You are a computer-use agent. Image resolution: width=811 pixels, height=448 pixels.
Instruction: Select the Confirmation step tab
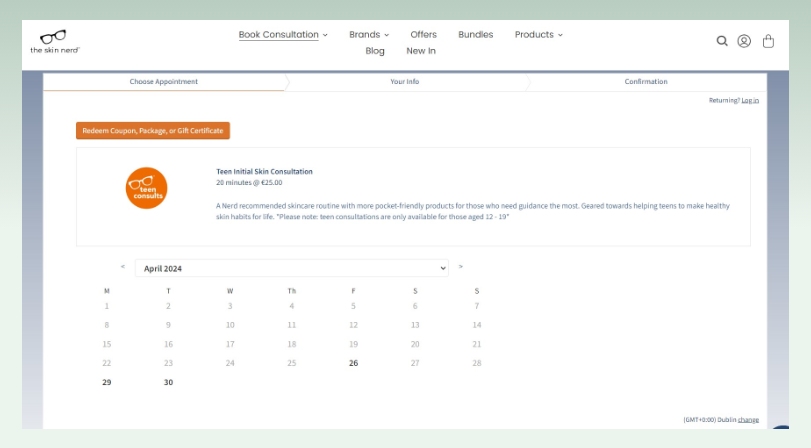(646, 82)
